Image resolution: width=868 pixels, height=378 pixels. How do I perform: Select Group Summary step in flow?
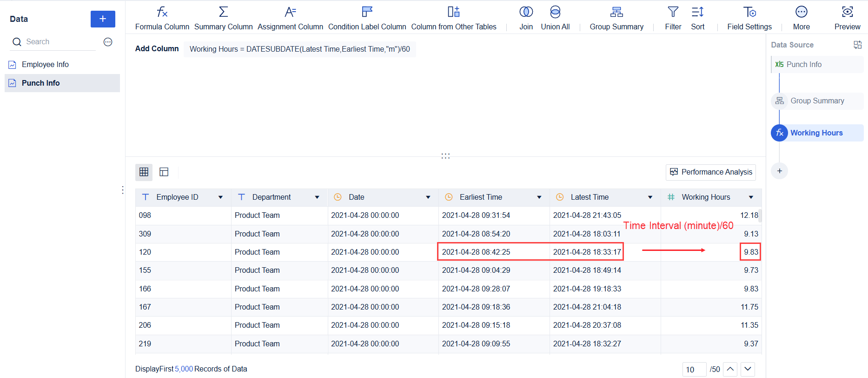coord(817,101)
